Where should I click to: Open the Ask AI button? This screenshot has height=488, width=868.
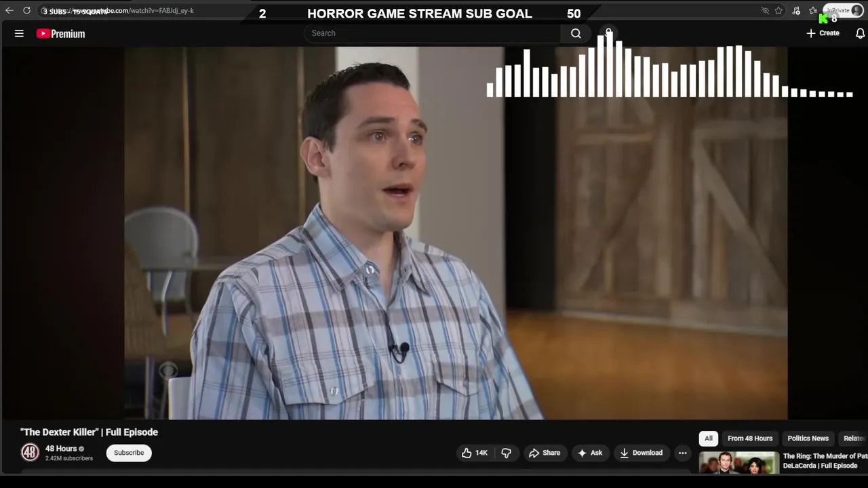coord(590,453)
